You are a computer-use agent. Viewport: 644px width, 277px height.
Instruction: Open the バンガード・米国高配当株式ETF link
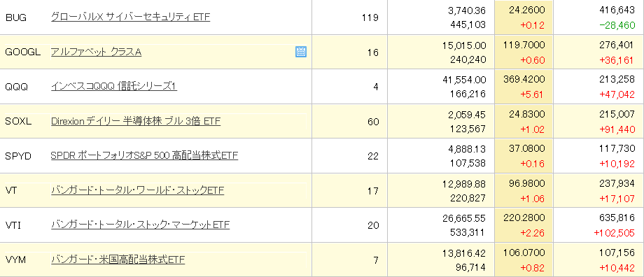118,260
